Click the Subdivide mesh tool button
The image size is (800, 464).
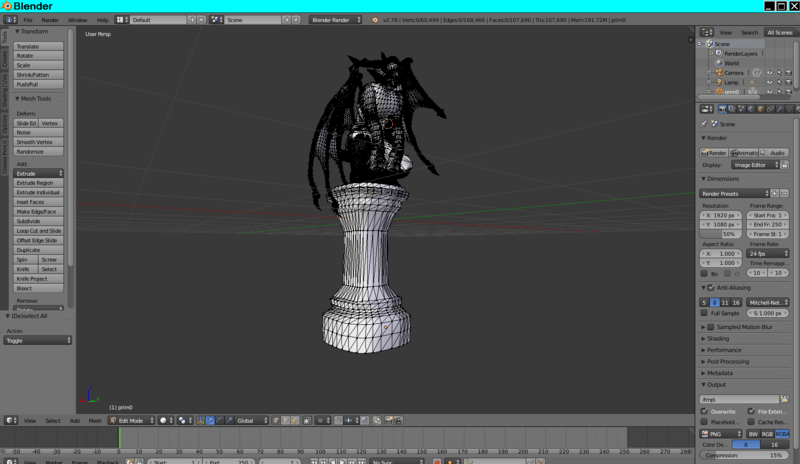tap(38, 221)
